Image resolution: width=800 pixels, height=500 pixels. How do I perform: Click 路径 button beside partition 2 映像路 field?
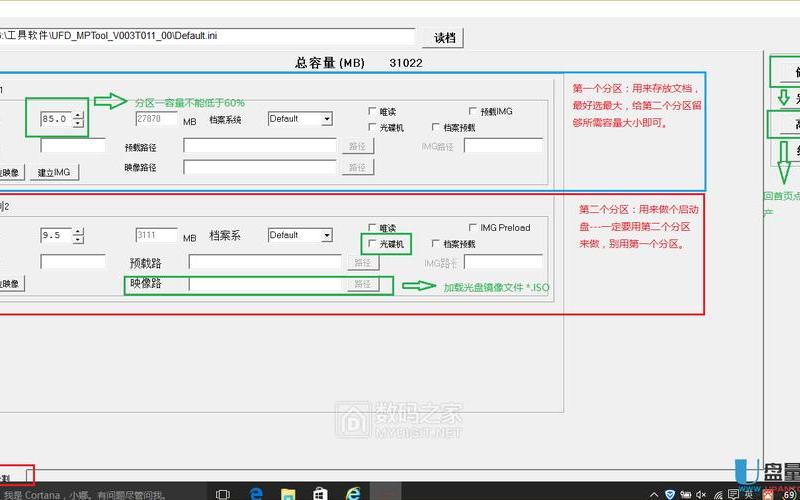(x=363, y=284)
